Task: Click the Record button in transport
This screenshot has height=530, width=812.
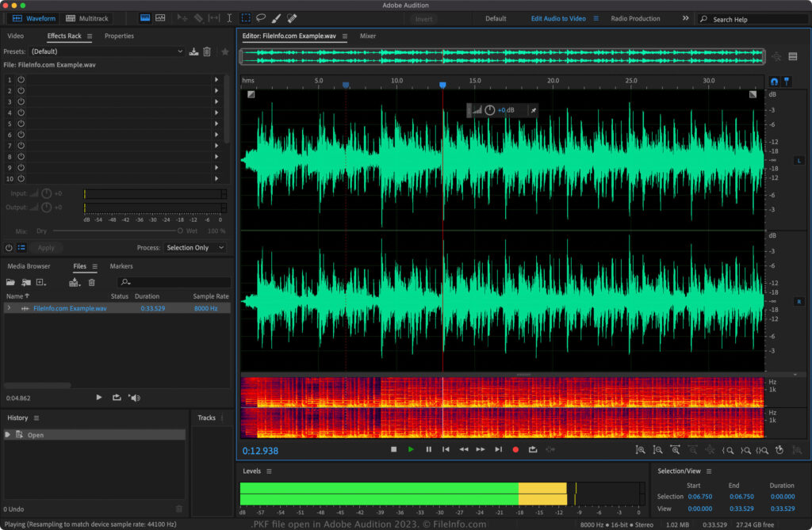Action: pos(515,449)
